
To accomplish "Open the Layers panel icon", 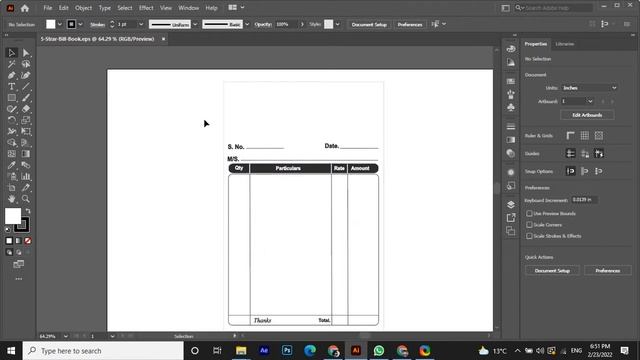I will [511, 204].
